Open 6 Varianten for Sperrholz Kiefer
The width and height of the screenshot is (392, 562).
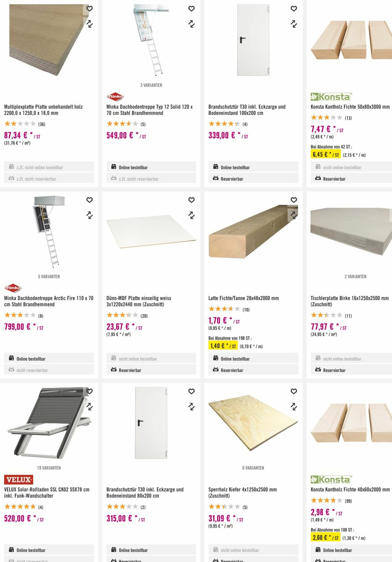tap(253, 468)
